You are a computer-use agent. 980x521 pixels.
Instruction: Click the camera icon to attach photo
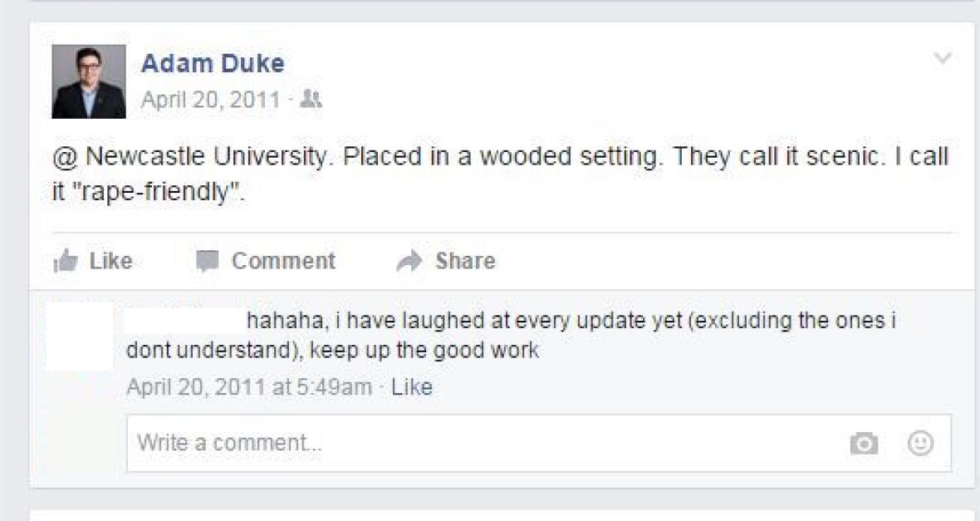pyautogui.click(x=864, y=444)
